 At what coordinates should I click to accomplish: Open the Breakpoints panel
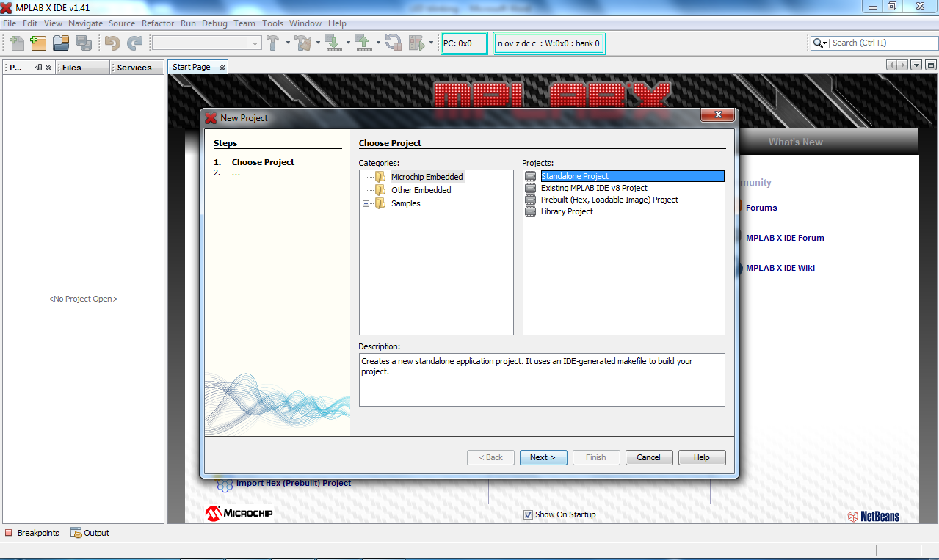(32, 532)
